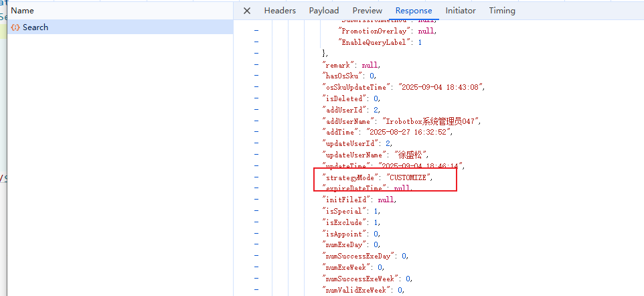This screenshot has width=644, height=296.
Task: Switch to the Payload tab
Action: coord(323,11)
